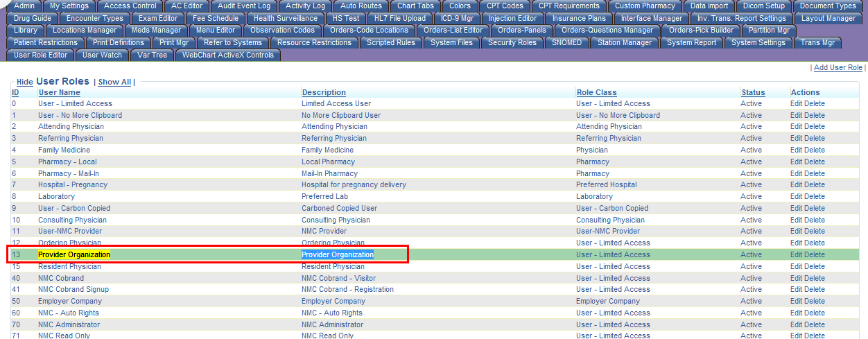
Task: Edit the Family Medicine role
Action: click(x=796, y=150)
